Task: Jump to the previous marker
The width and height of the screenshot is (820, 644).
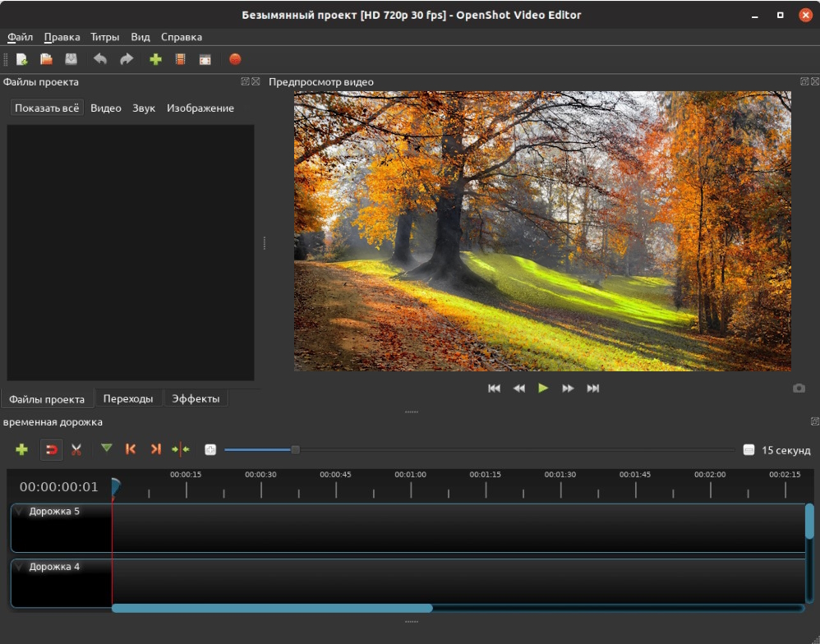Action: [131, 449]
